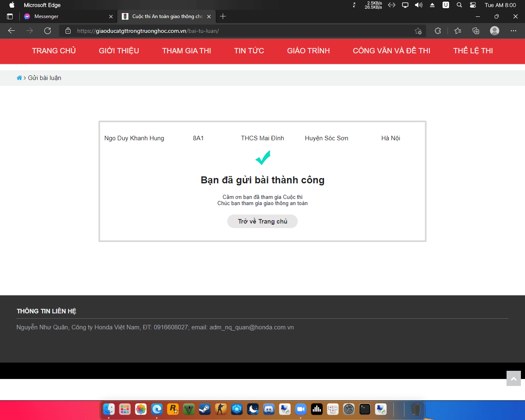This screenshot has width=525, height=420.
Task: Open a new tab
Action: coord(223,16)
